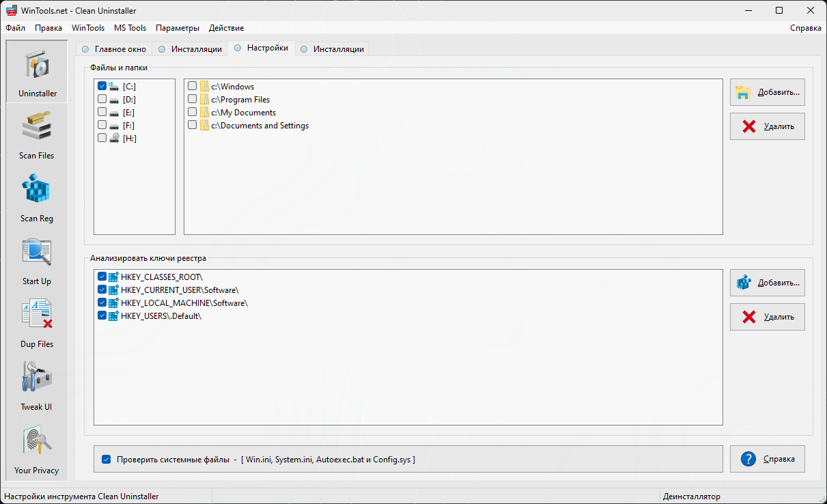Screen dimensions: 827x504
Task: Click the c:\My Documents folder icon
Action: [204, 113]
